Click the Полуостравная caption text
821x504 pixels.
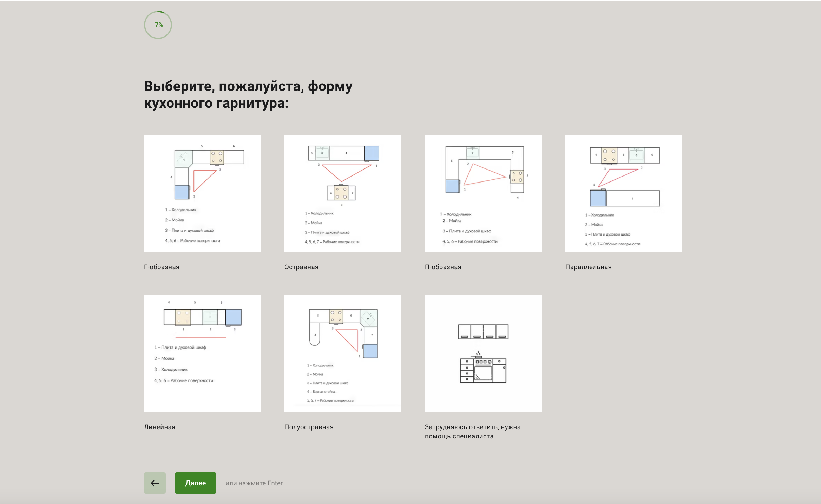309,427
